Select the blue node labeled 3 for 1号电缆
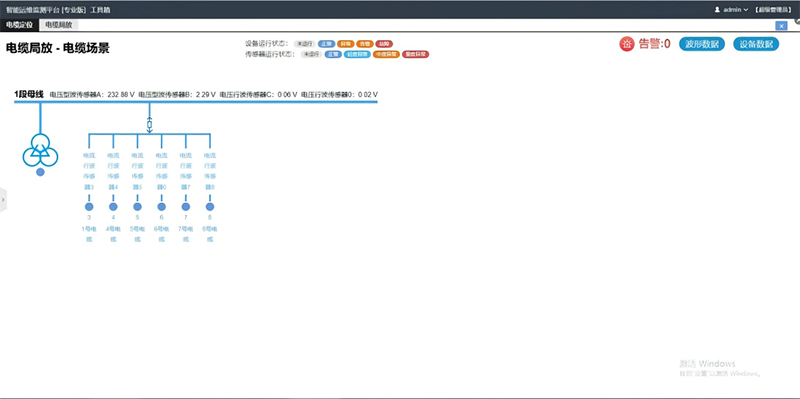 pos(89,207)
